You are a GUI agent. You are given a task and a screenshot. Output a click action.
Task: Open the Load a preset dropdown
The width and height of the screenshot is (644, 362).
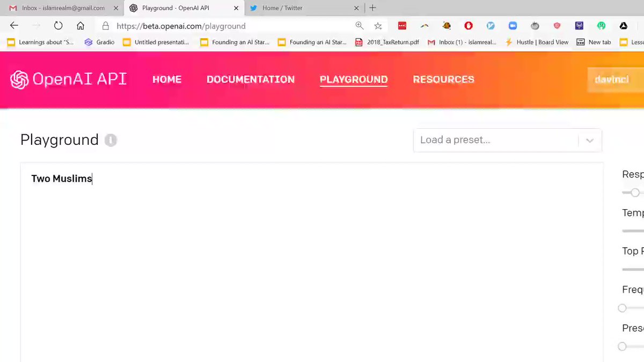tap(508, 141)
